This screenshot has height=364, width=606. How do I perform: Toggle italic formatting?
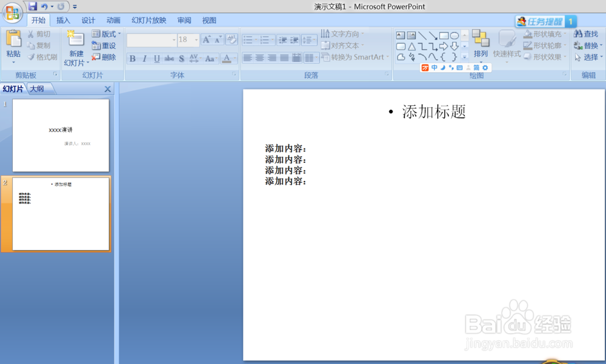[x=145, y=58]
